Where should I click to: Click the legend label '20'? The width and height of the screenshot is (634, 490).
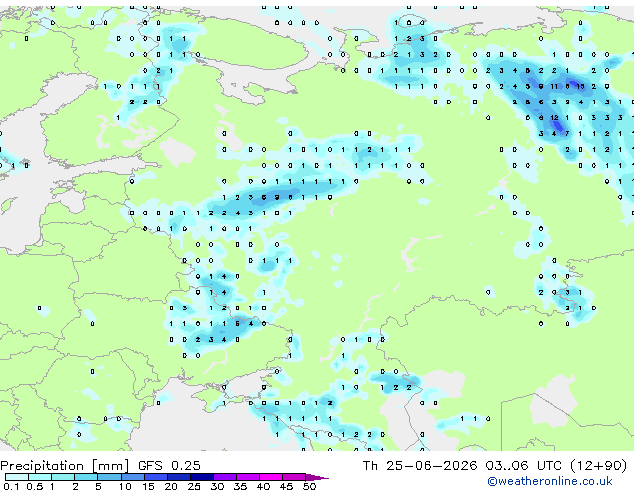coord(171,486)
